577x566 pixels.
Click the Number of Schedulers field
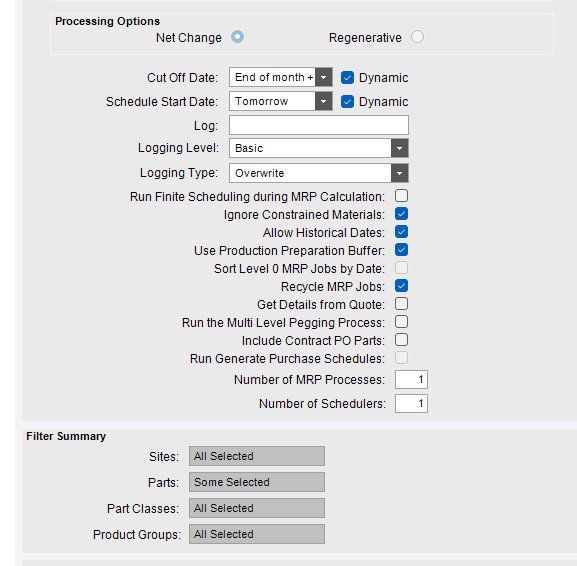[411, 404]
